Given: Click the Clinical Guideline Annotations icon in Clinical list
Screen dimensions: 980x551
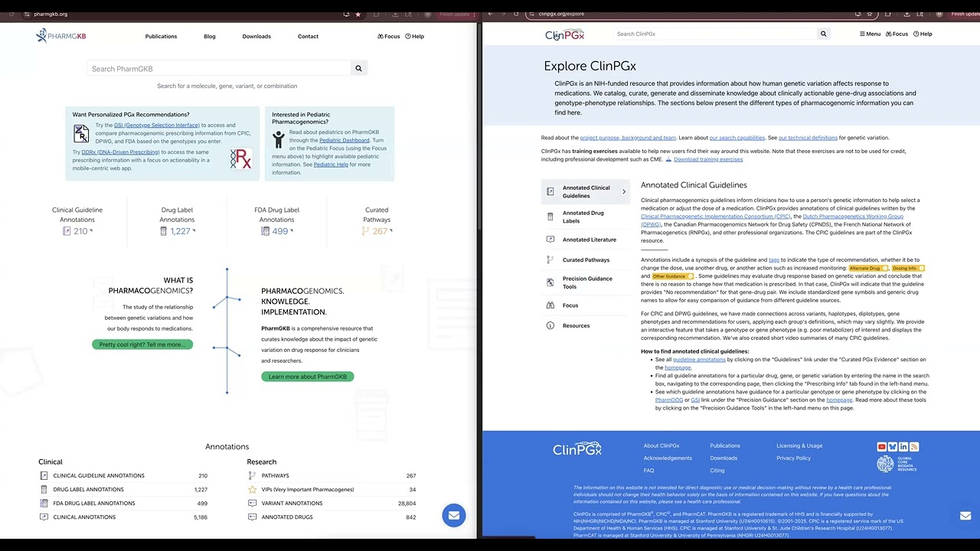Looking at the screenshot, I should [44, 476].
